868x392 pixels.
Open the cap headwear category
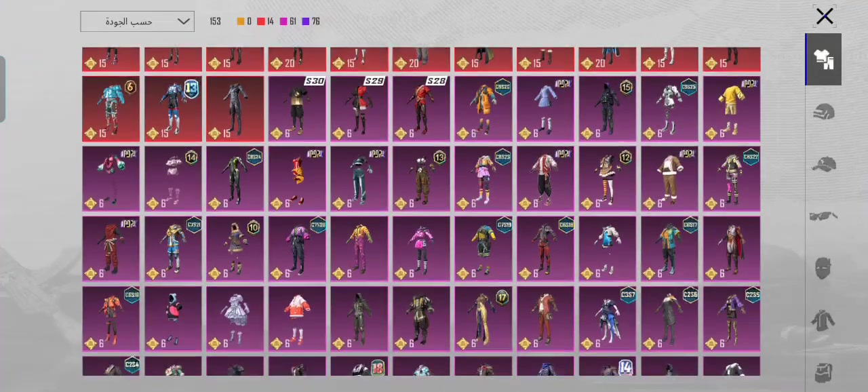coord(824,164)
